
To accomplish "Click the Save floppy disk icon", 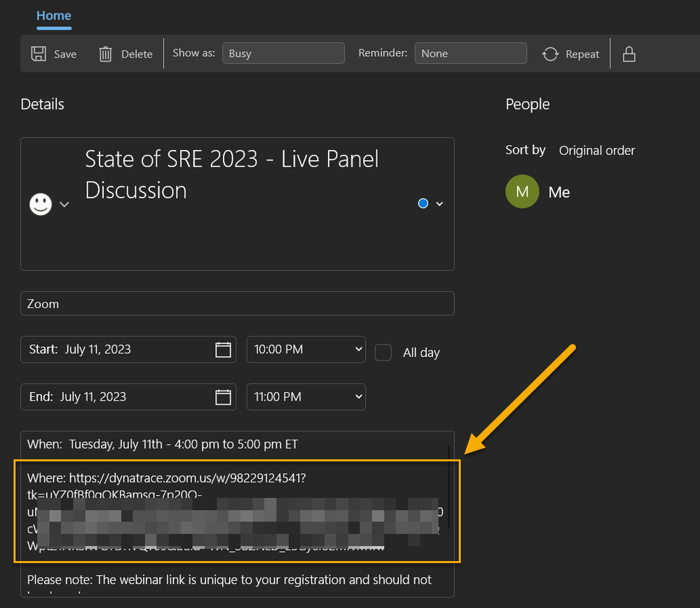I will 39,53.
